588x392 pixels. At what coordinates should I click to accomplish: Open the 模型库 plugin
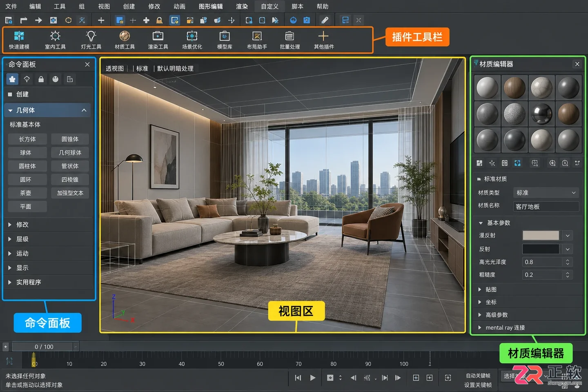tap(225, 40)
